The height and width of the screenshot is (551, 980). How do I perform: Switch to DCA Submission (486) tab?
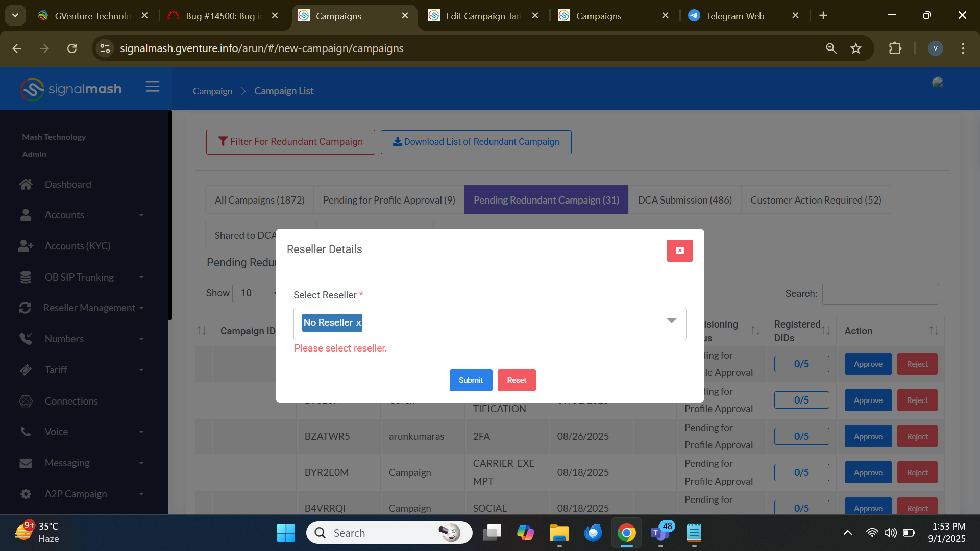(x=684, y=200)
